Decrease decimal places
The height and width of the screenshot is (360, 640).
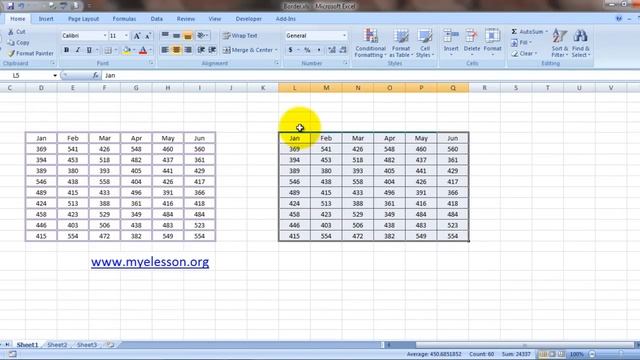pyautogui.click(x=343, y=50)
